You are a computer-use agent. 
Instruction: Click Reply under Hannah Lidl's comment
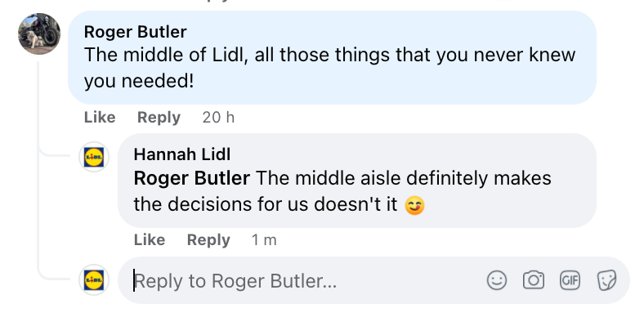coord(208,240)
